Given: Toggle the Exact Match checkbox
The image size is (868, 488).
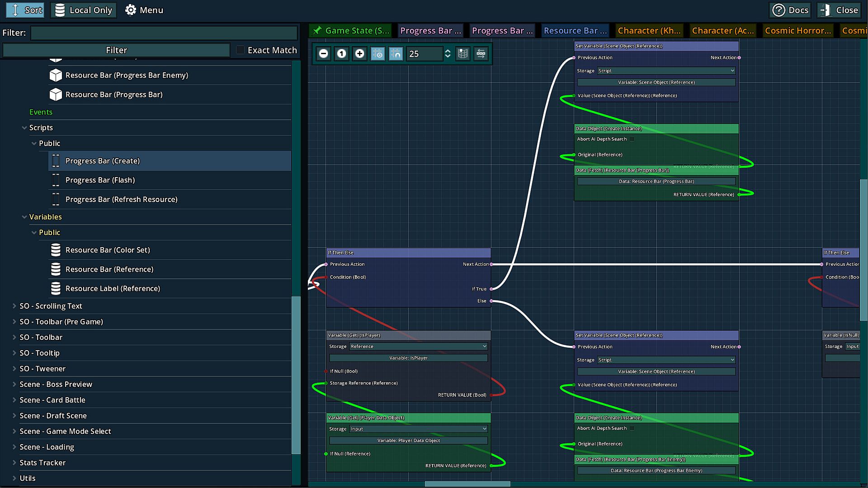Looking at the screenshot, I should [x=241, y=50].
